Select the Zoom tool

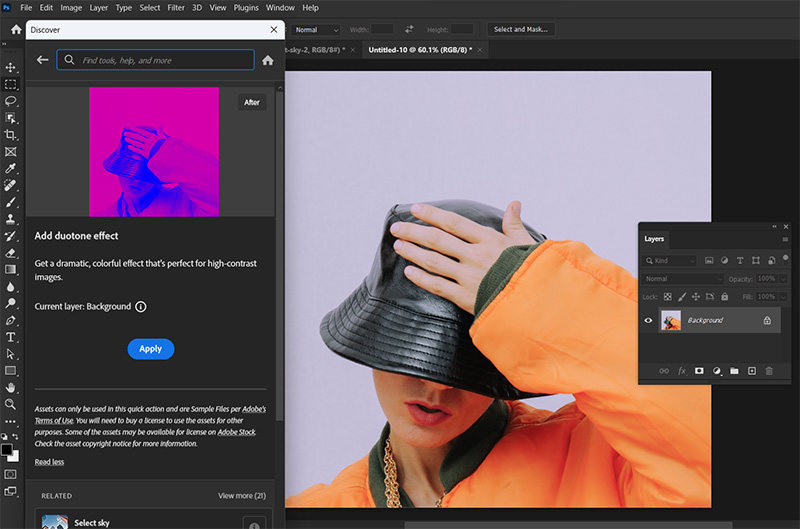coord(11,405)
